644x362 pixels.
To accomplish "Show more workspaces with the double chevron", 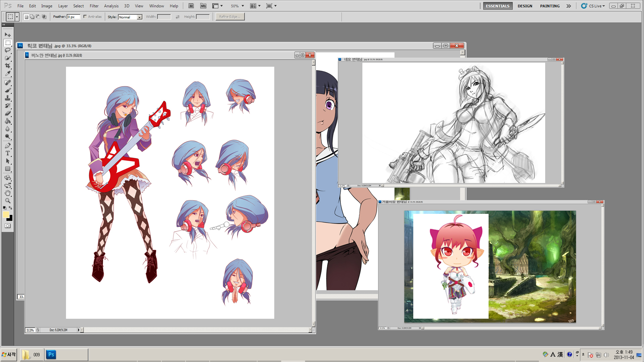I will [x=569, y=6].
